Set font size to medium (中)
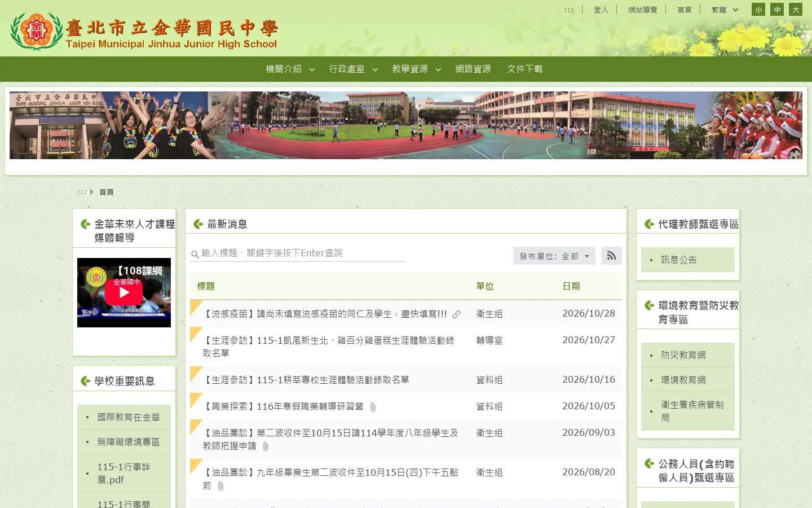The image size is (812, 508). (777, 10)
